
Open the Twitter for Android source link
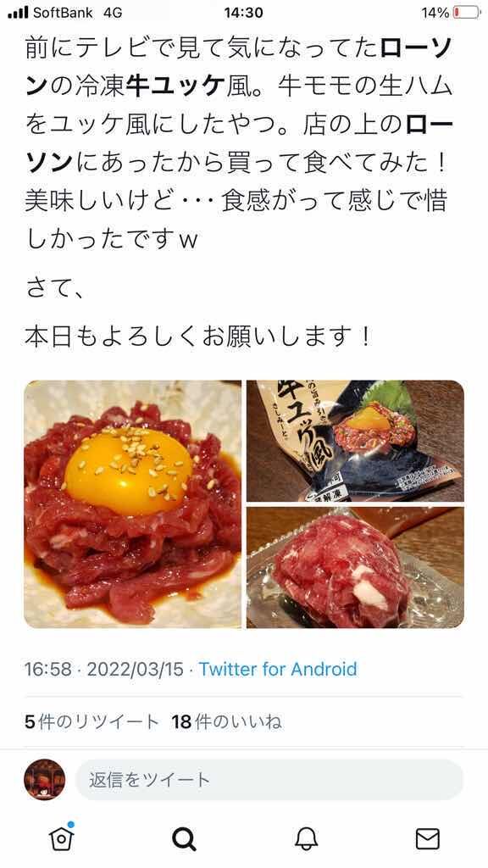coord(278,670)
